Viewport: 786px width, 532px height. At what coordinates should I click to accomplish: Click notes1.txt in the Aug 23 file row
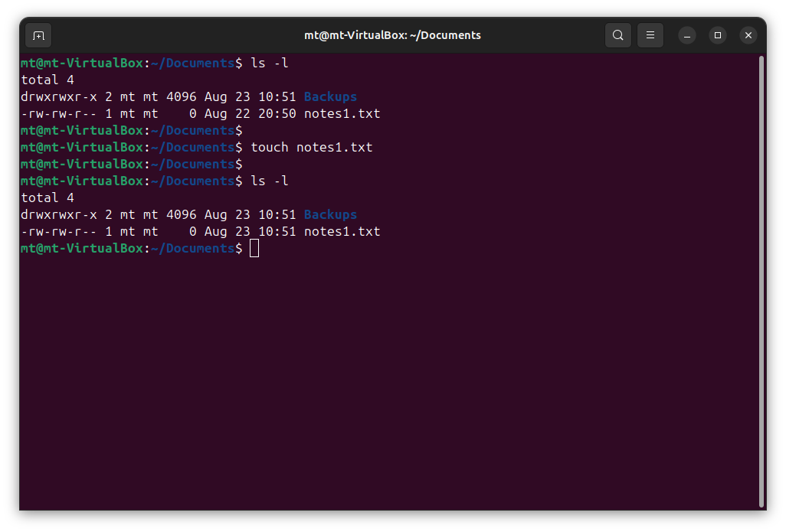point(342,231)
